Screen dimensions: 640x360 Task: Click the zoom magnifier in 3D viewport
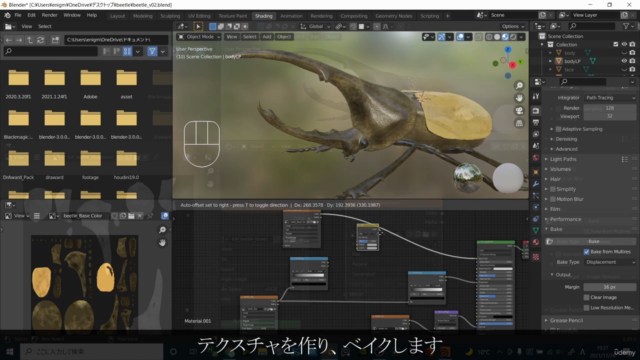pos(519,85)
